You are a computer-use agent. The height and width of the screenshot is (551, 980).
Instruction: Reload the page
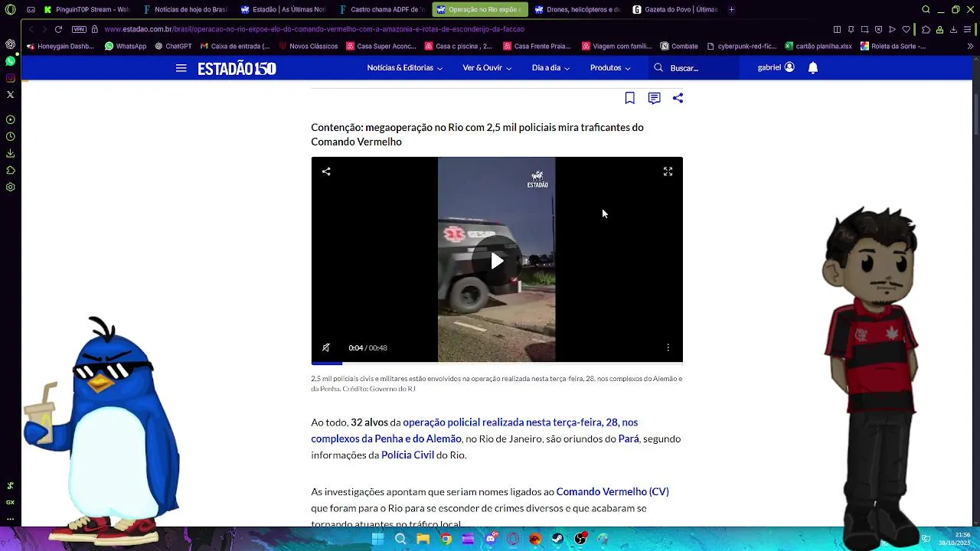coord(58,29)
